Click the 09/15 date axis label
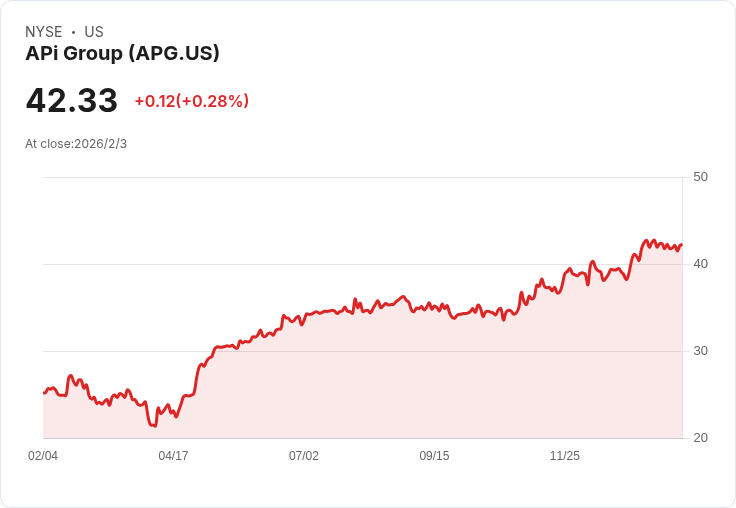Viewport: 736px width, 508px height. click(434, 456)
